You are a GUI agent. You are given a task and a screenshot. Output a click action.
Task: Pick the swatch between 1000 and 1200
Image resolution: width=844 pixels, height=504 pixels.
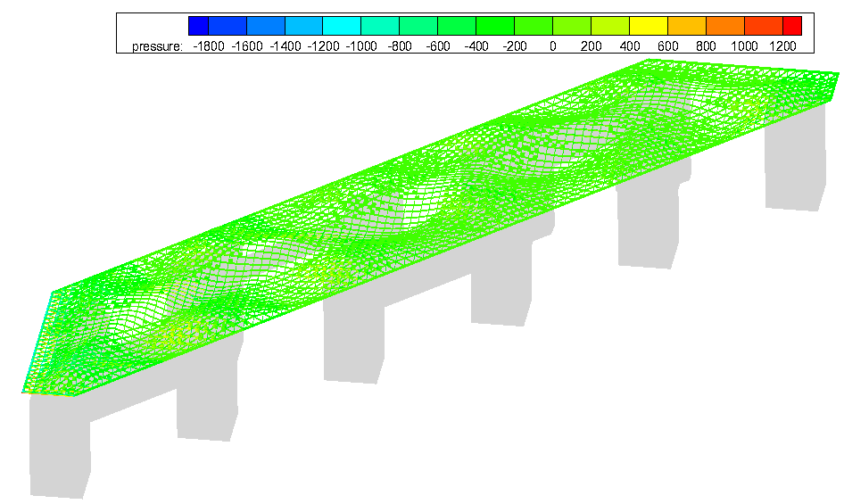[764, 26]
